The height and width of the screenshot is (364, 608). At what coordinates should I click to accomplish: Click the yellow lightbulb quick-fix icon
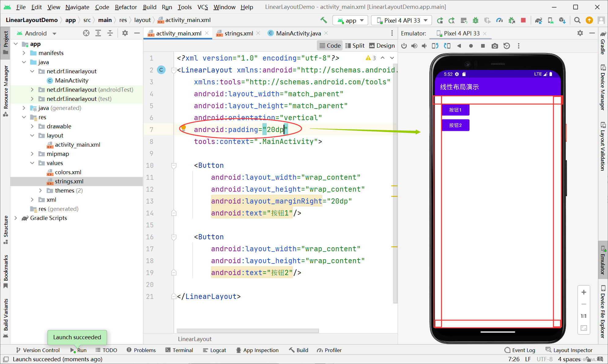tap(183, 128)
